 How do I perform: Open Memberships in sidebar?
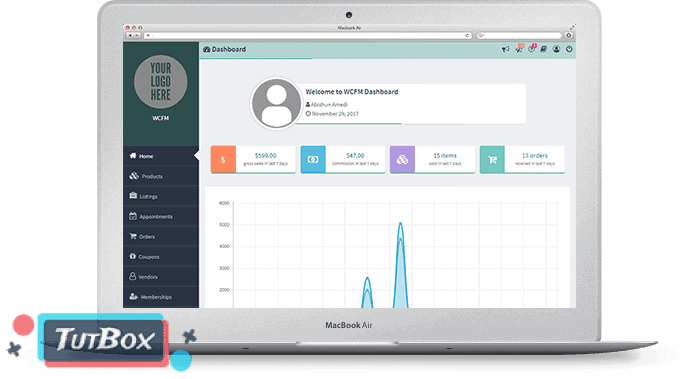coord(161,297)
